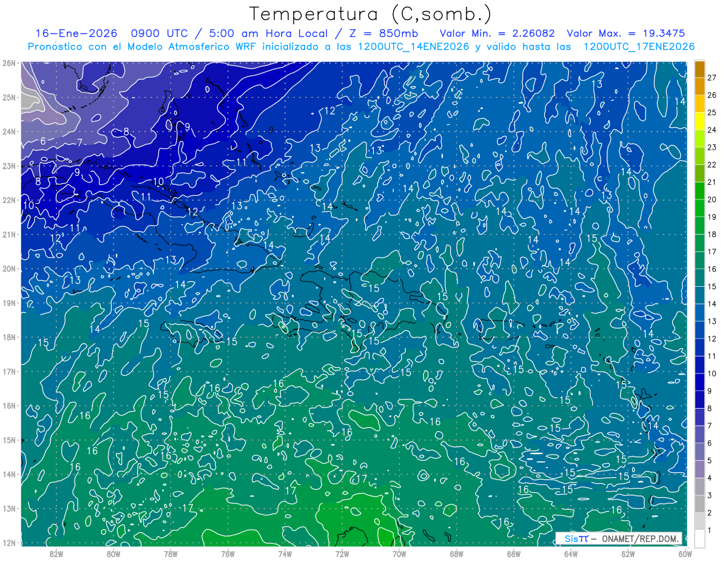Click the 22N latitude axis label
Viewport: 728px width, 562px height.
(x=8, y=199)
